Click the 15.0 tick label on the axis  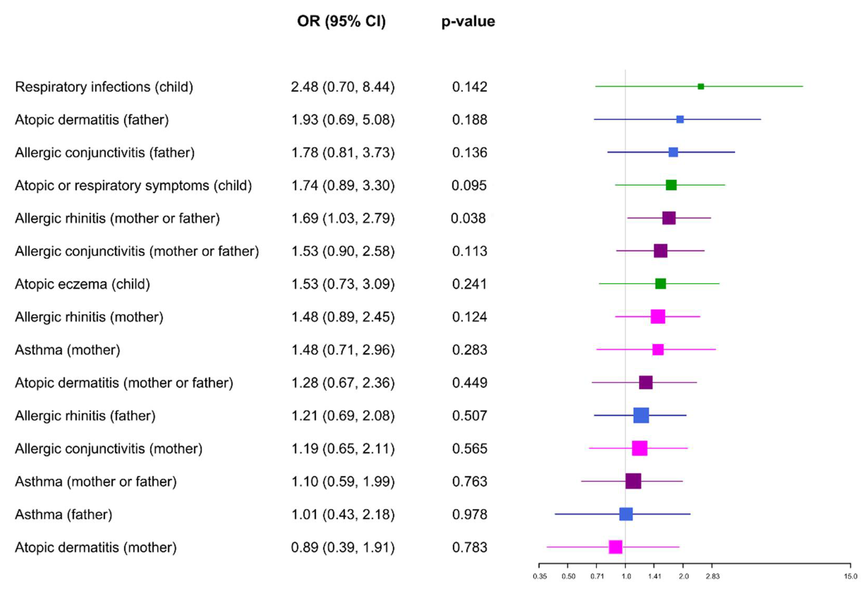(850, 577)
